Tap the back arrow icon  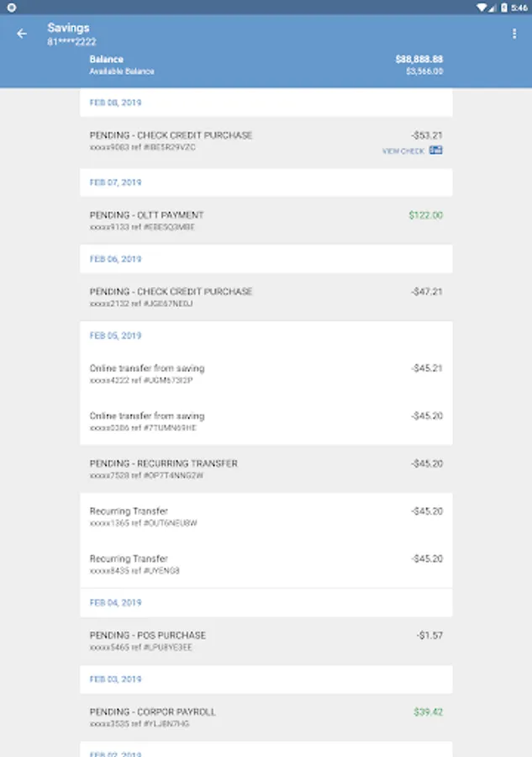[22, 34]
